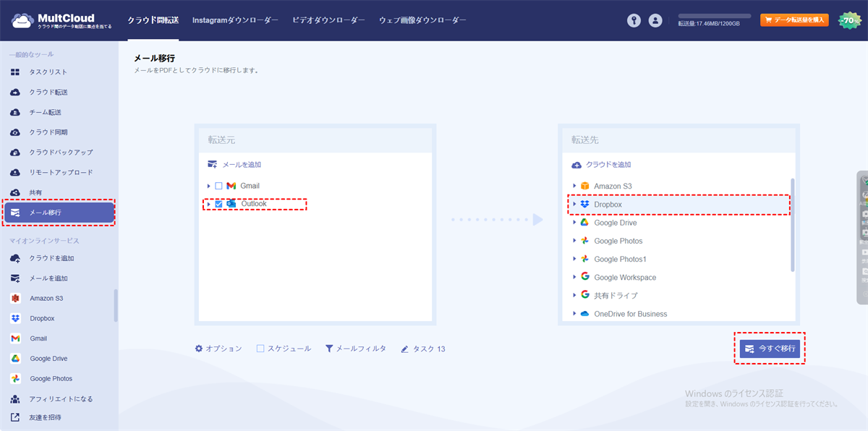This screenshot has width=868, height=431.
Task: Select Google Photos1 label in destination
Action: click(620, 259)
